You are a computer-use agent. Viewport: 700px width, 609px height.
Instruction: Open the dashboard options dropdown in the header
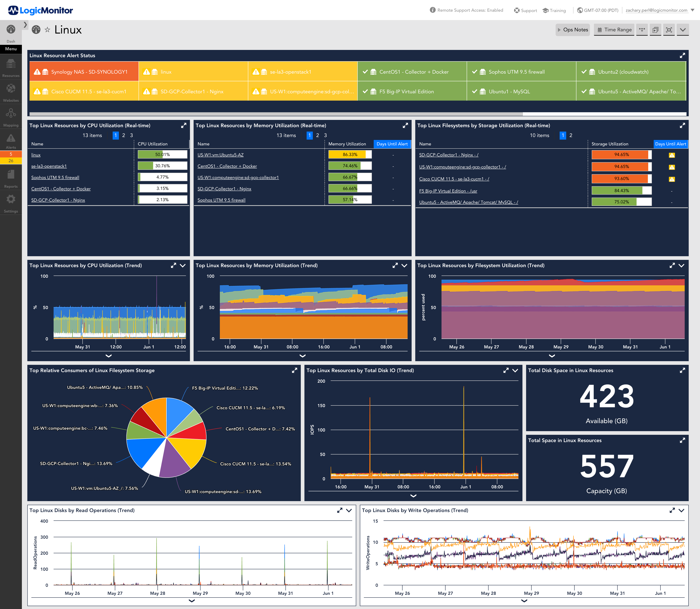[683, 30]
